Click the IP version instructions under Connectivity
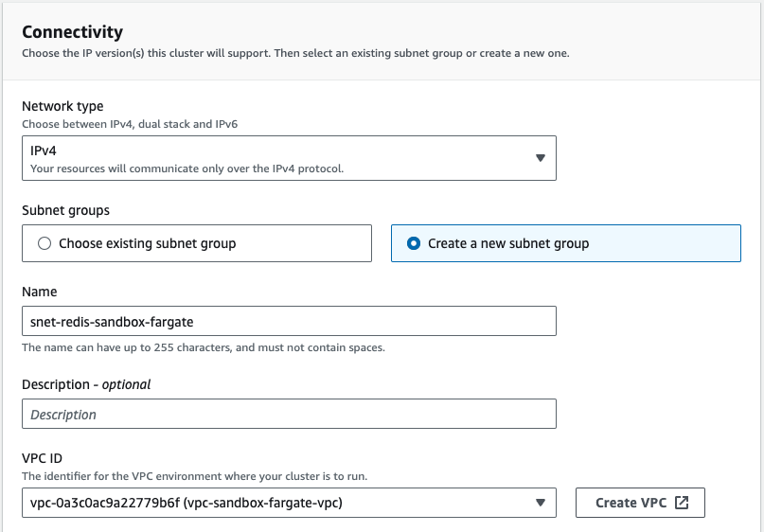The width and height of the screenshot is (764, 532). pyautogui.click(x=295, y=53)
